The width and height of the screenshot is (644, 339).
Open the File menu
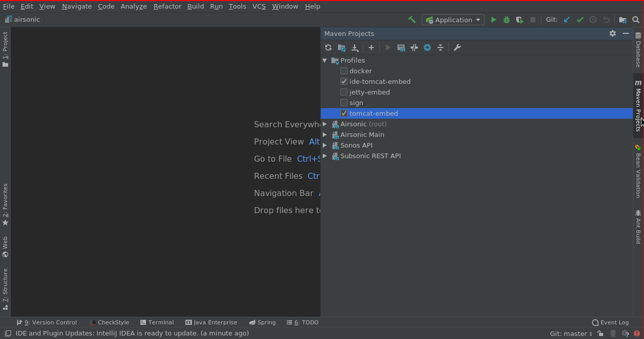tap(9, 6)
